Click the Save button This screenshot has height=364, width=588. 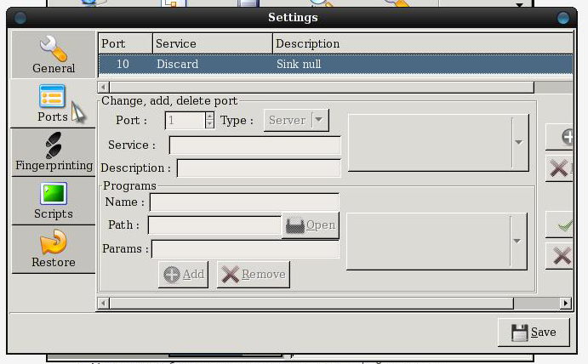point(534,333)
